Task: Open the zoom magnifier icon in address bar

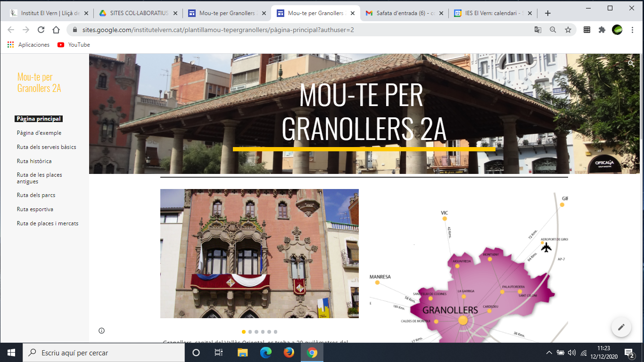Action: pyautogui.click(x=553, y=30)
